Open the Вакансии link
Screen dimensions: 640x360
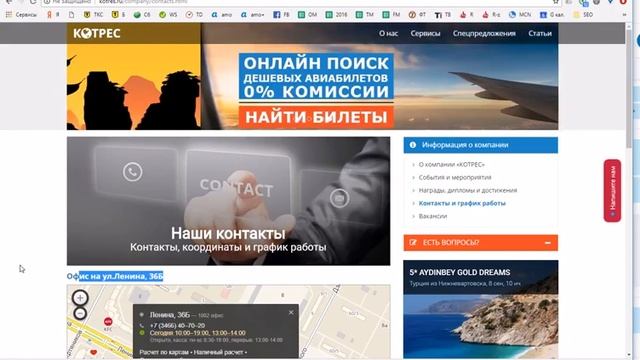click(433, 216)
